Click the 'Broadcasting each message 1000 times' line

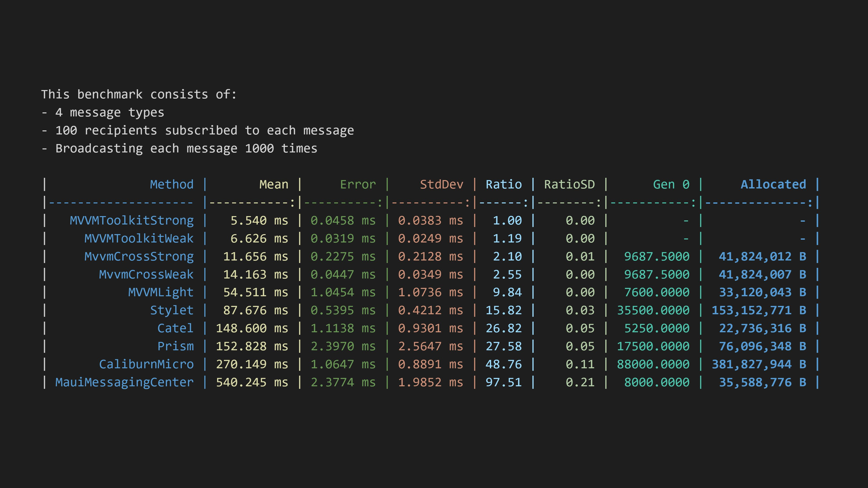pos(179,149)
